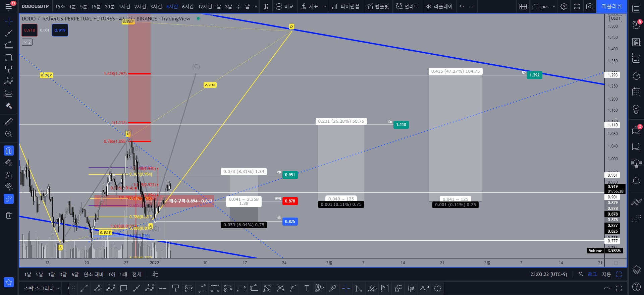
Task: Open the annotation tools in left toolbar
Action: click(9, 69)
